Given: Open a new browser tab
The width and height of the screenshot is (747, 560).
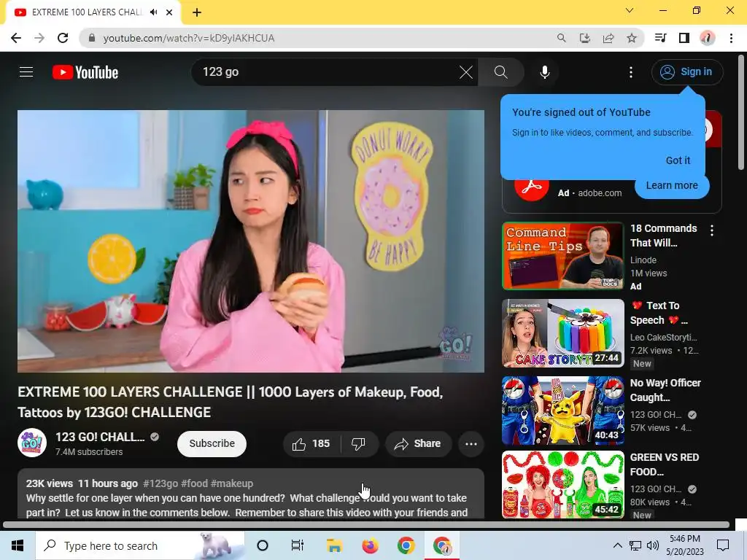Looking at the screenshot, I should (197, 12).
